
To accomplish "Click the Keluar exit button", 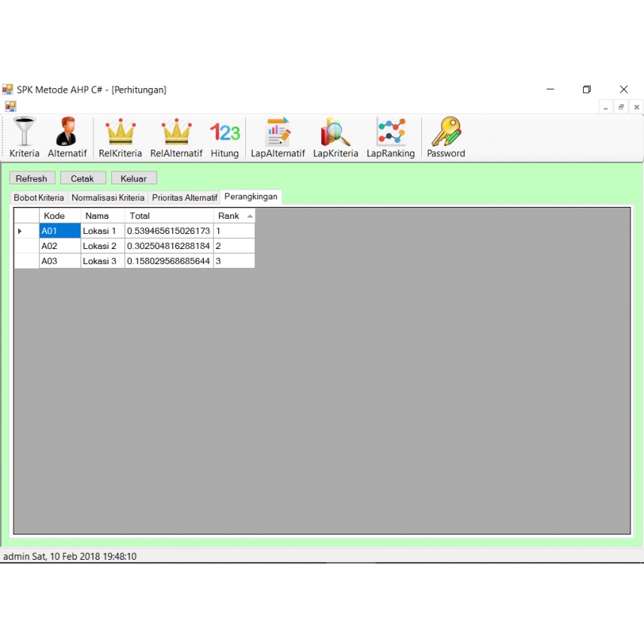I will pos(134,178).
